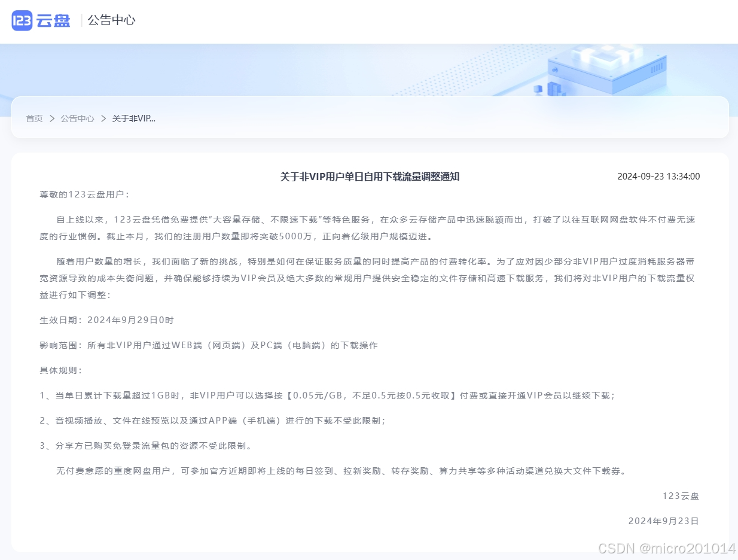Screen dimensions: 738x560
Task: Click rule 3 about 免登录流量包
Action: click(x=146, y=446)
